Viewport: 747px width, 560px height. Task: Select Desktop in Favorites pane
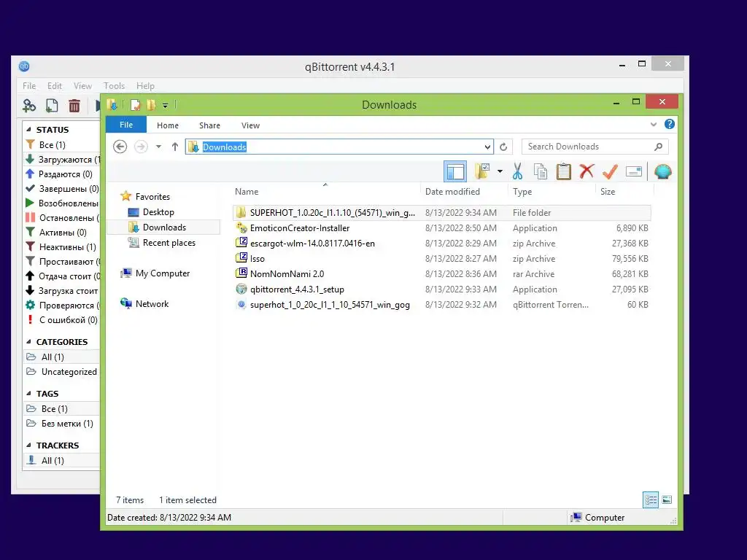(158, 212)
